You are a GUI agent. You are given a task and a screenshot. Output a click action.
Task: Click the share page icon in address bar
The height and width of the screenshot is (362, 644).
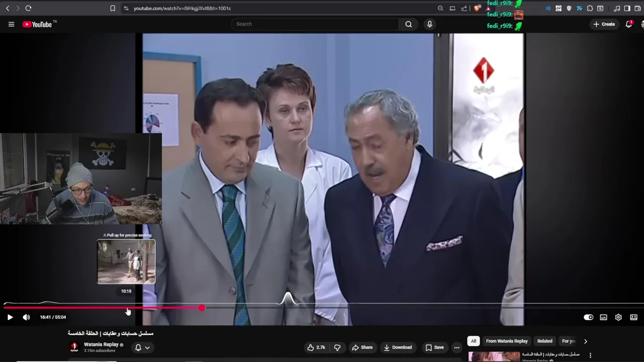point(464,8)
